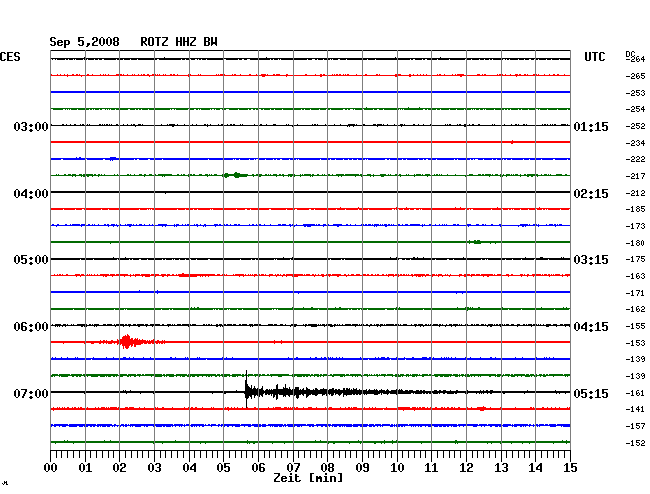Click the DC value -157
Image resolution: width=650 pixels, height=494 pixels.
635,426
